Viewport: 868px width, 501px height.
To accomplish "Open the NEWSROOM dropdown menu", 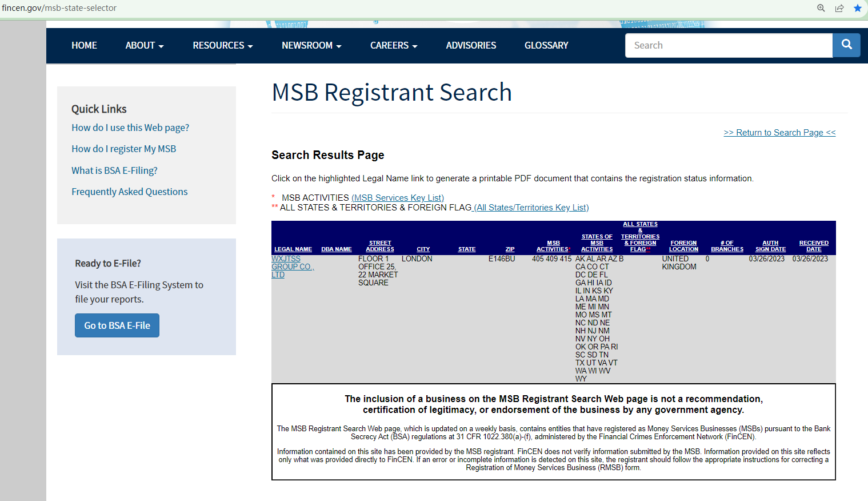I will coord(311,45).
